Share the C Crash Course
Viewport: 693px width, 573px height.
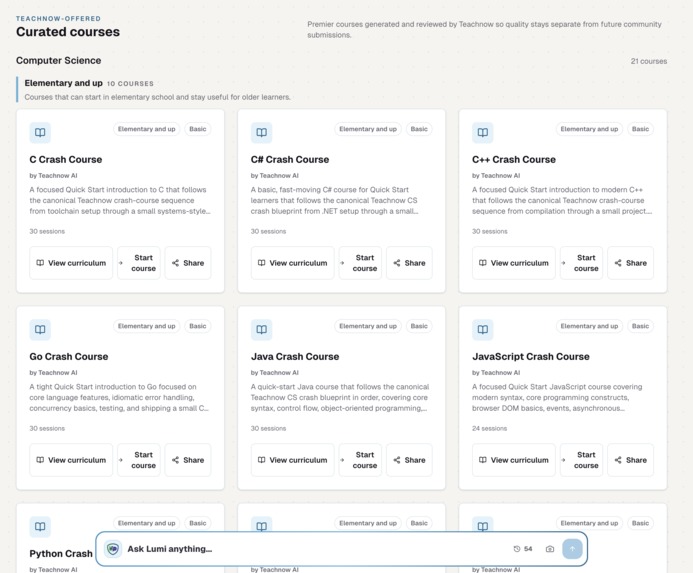188,263
